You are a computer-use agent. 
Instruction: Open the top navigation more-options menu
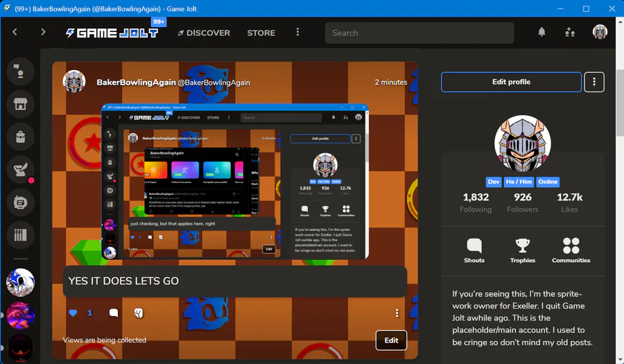(297, 32)
